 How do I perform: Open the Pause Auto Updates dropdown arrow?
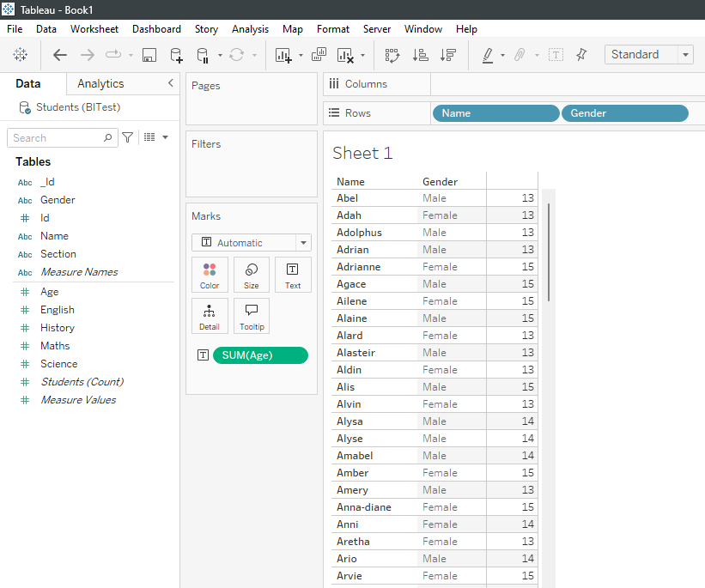tap(220, 55)
